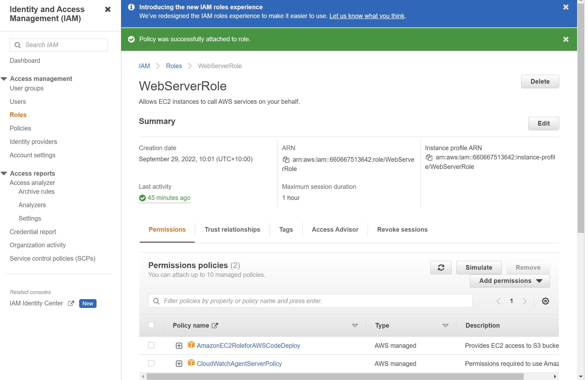
Task: Click the copy icon next to the role ARN
Action: pos(286,159)
